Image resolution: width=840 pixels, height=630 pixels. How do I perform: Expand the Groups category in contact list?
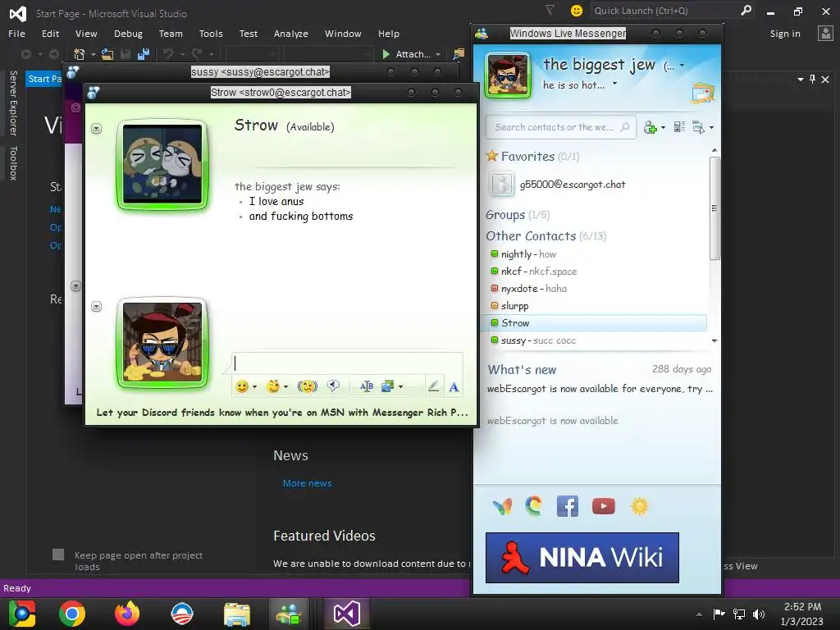point(505,215)
